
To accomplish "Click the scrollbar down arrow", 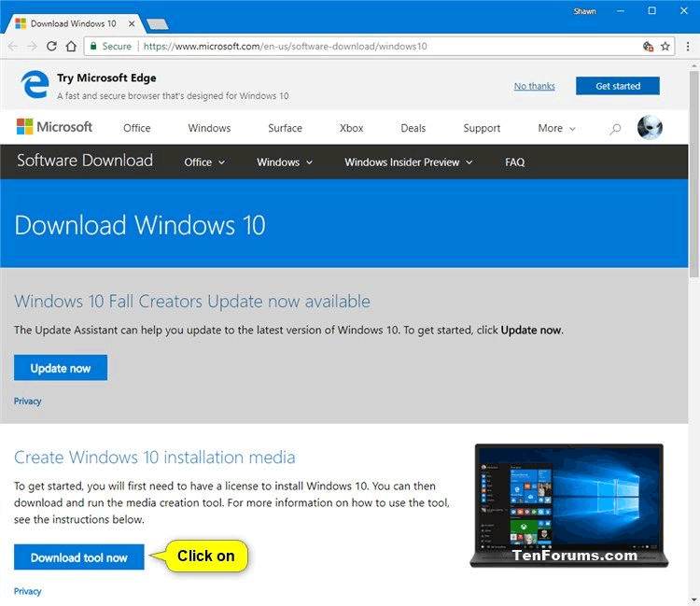I will coord(694,600).
